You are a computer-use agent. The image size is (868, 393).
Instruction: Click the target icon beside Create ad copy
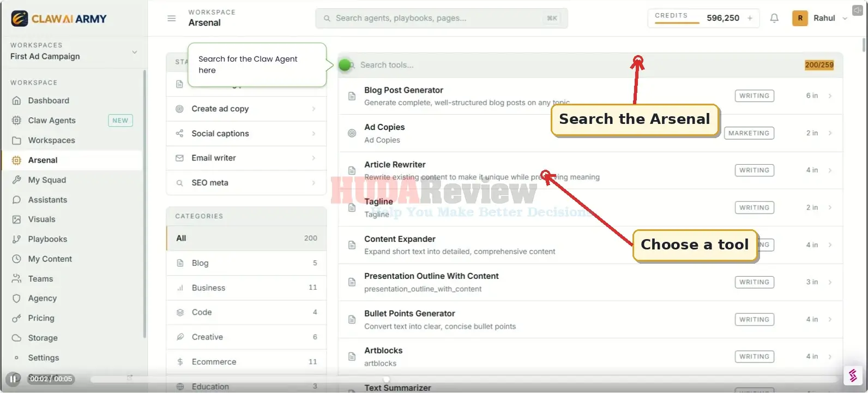click(x=179, y=109)
